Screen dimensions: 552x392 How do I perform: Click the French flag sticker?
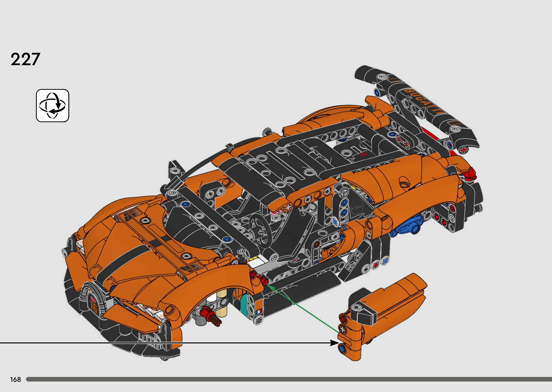259,312
